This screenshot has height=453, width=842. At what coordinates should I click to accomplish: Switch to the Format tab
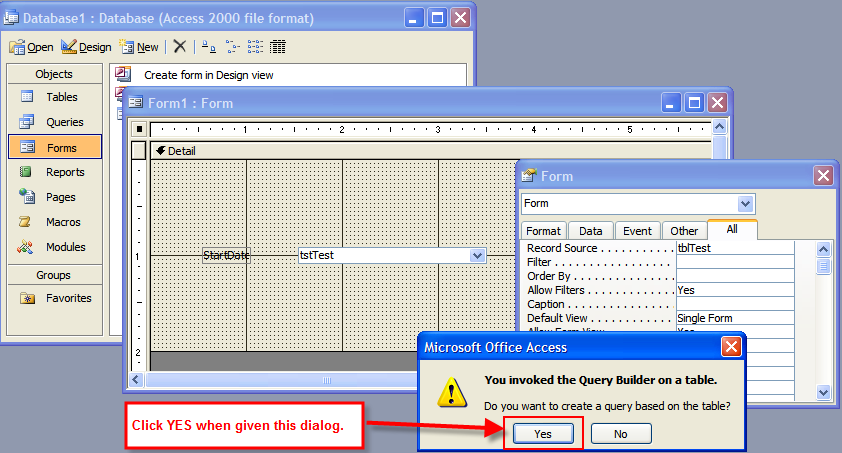(543, 231)
